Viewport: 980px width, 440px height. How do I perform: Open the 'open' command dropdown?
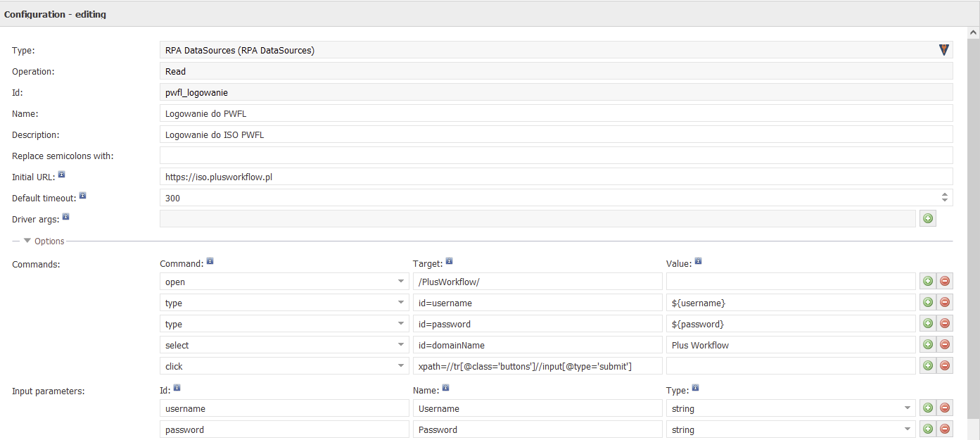tap(401, 282)
